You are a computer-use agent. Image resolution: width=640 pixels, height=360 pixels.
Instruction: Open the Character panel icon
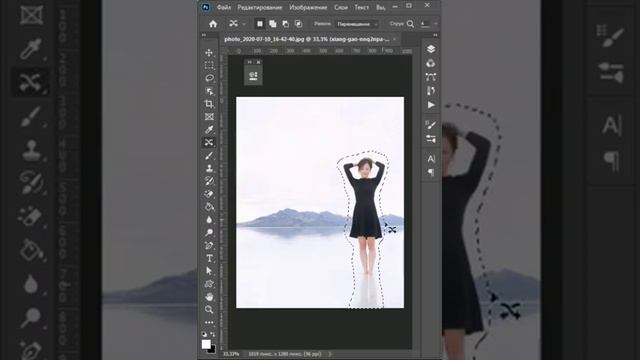[431, 159]
